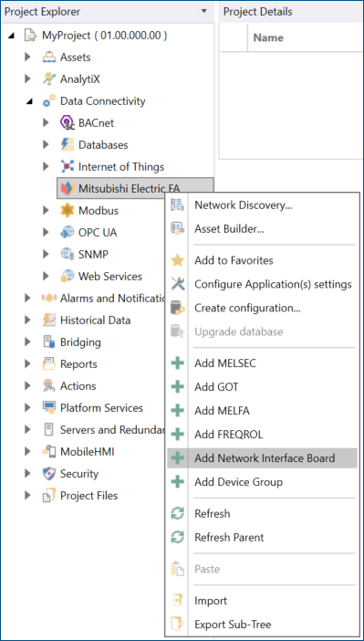
Task: Click the Internet of Things icon
Action: point(67,167)
